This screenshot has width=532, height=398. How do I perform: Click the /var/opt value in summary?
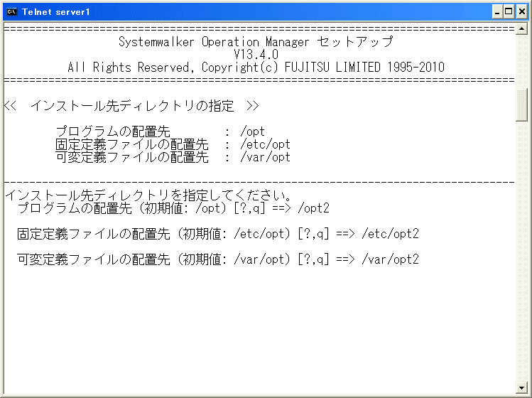265,157
